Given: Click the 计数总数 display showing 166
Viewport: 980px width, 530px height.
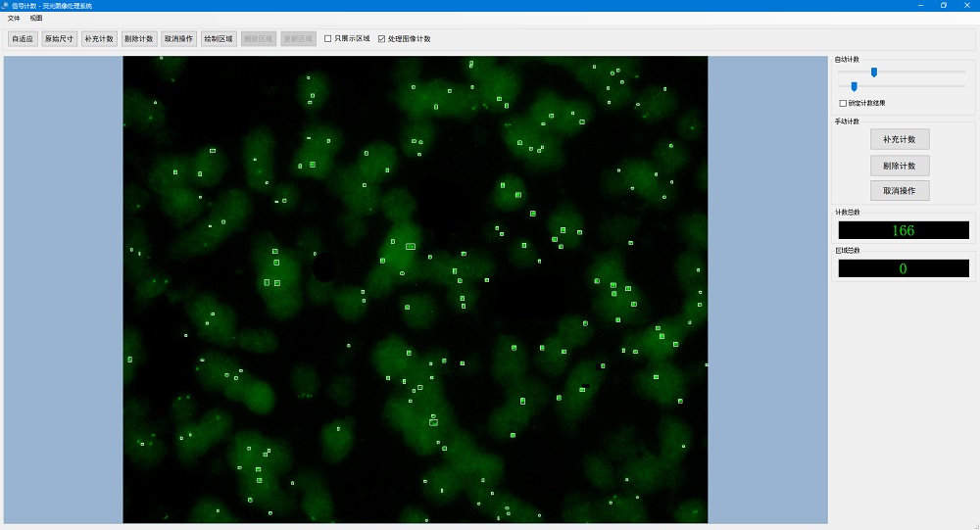Looking at the screenshot, I should coord(903,230).
